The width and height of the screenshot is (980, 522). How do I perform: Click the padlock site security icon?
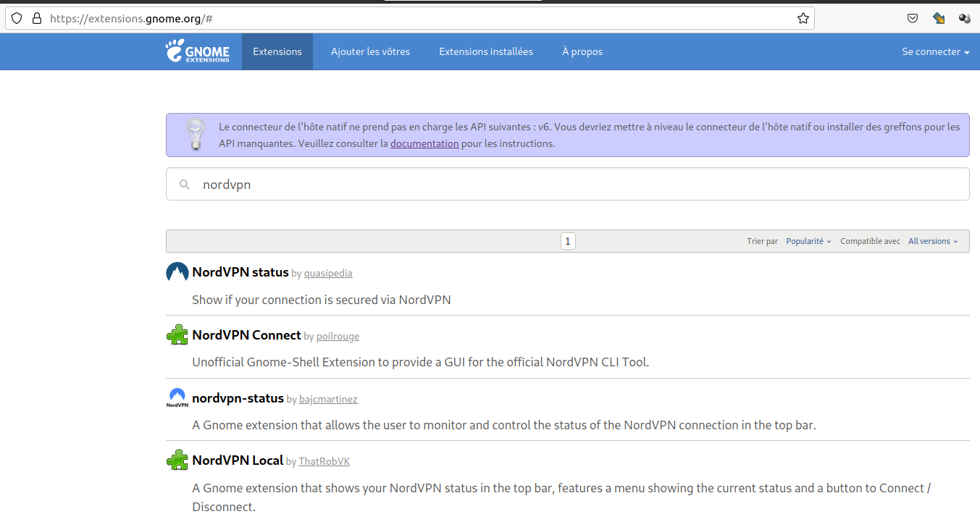click(x=36, y=18)
